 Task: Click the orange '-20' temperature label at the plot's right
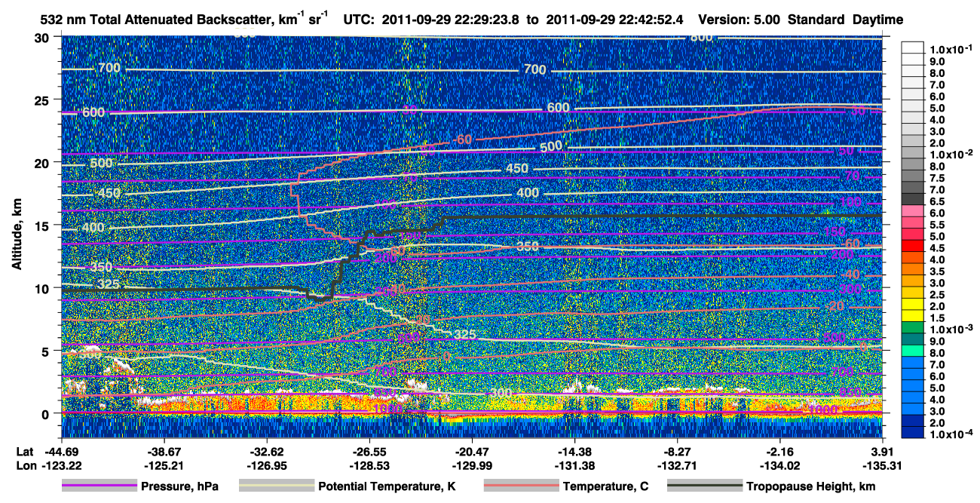(x=836, y=306)
